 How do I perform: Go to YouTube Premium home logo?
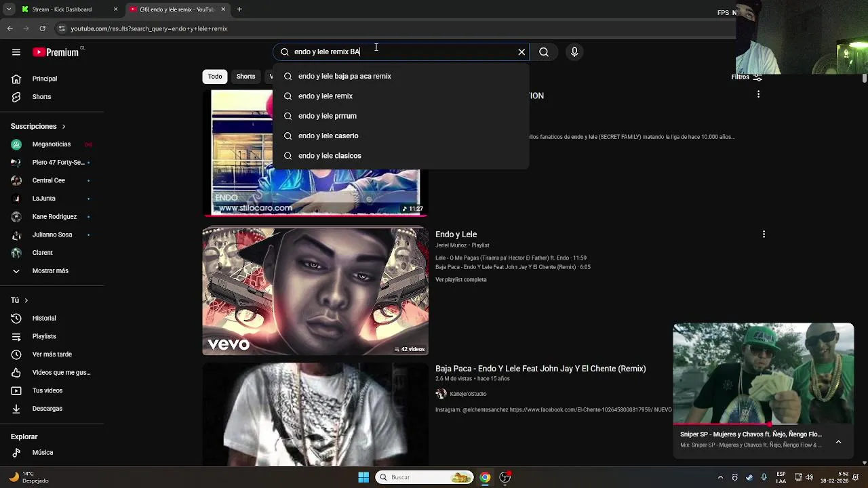coord(56,52)
